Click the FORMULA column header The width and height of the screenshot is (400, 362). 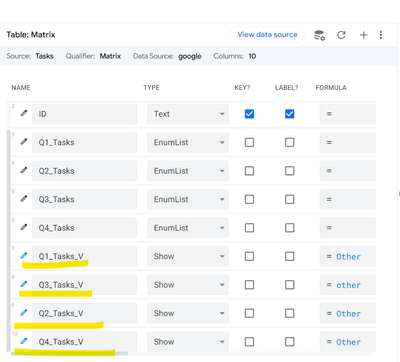point(331,88)
